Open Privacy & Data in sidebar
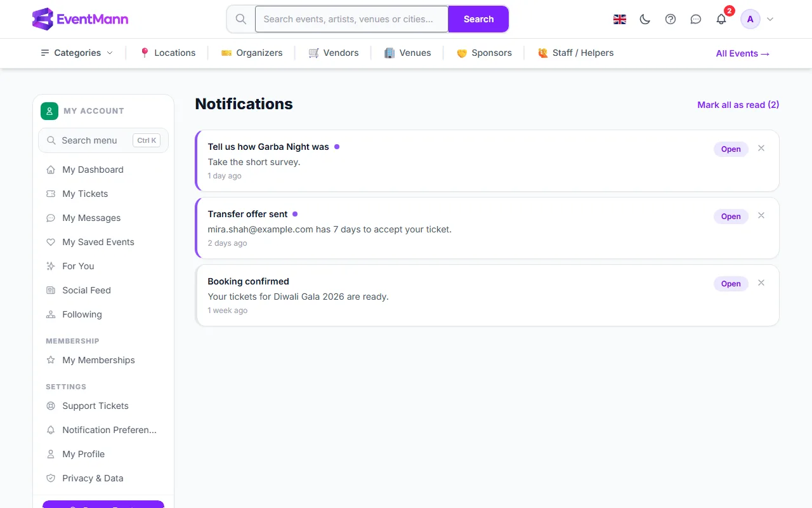 103,478
